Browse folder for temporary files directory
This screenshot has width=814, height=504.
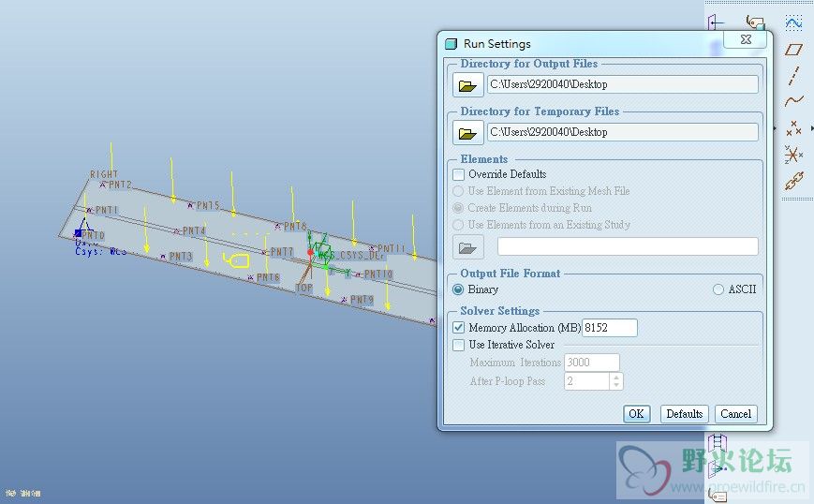[467, 133]
